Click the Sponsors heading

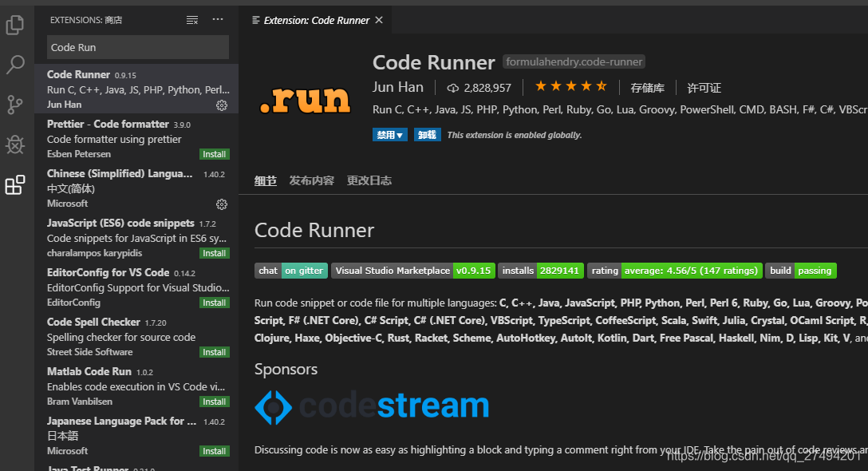pos(286,369)
